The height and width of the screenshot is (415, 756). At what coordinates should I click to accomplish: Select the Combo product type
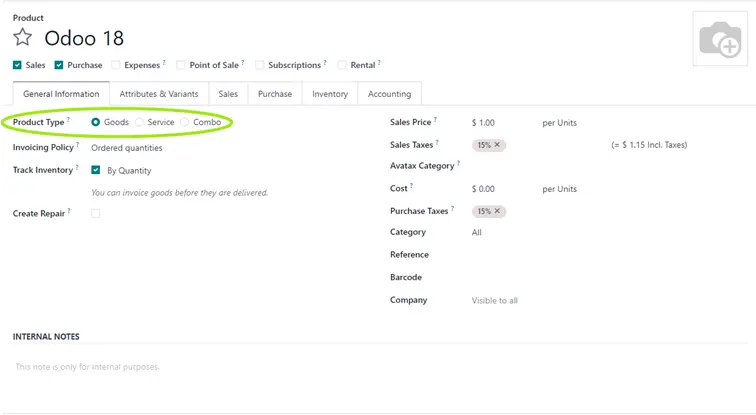(185, 122)
